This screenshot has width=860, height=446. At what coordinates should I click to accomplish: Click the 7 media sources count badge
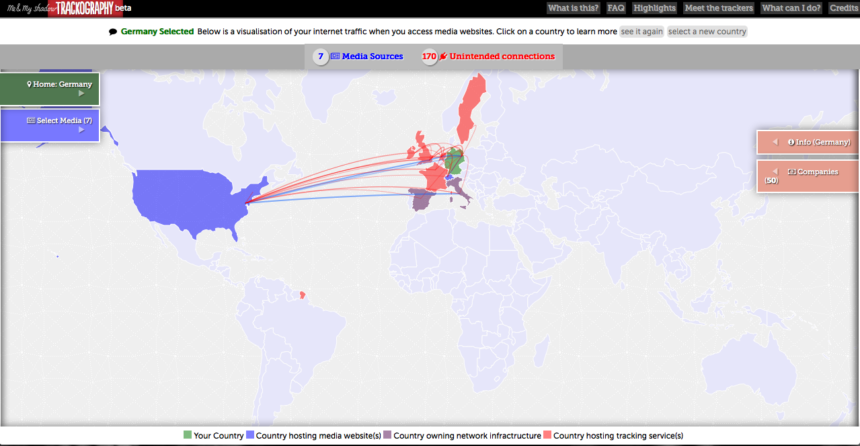click(320, 57)
